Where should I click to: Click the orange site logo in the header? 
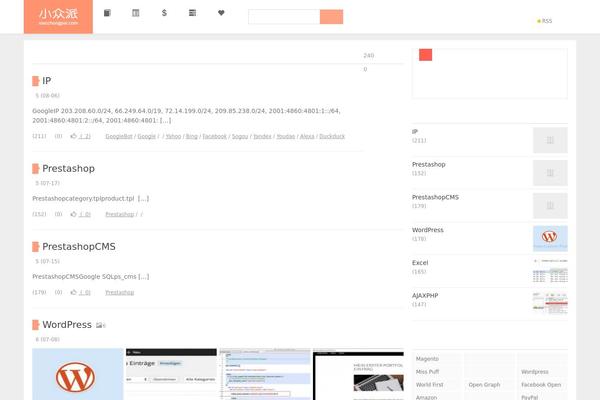click(58, 16)
